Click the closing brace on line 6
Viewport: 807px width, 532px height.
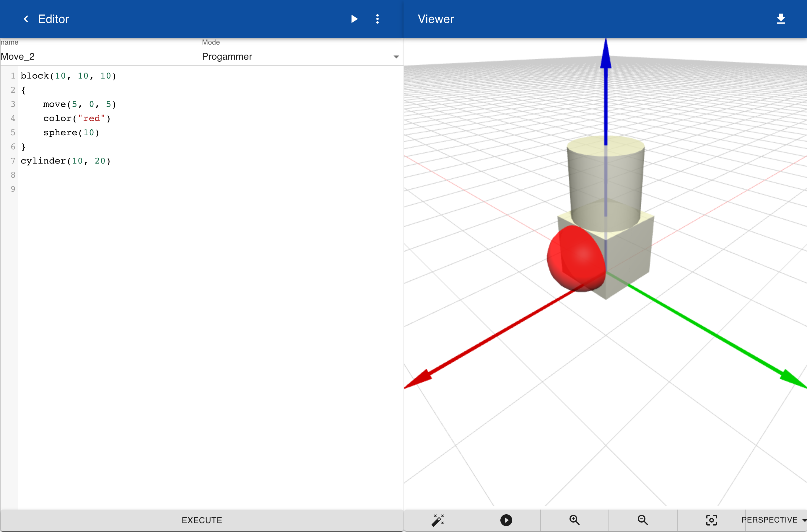tap(23, 147)
